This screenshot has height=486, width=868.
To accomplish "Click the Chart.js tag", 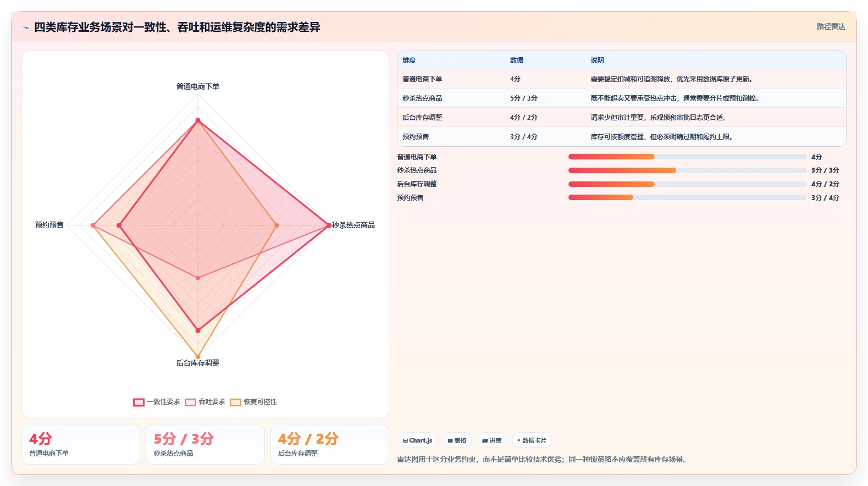I will [417, 440].
